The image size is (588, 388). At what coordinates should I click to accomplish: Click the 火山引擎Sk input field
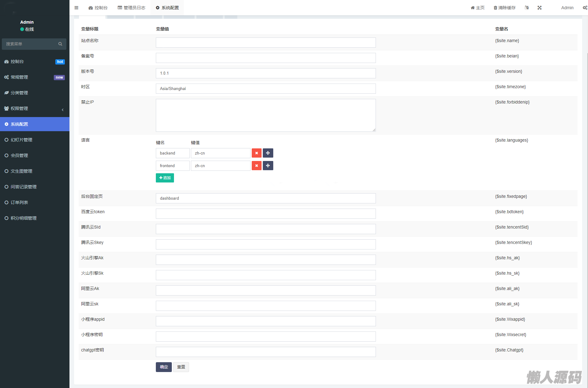click(x=266, y=275)
